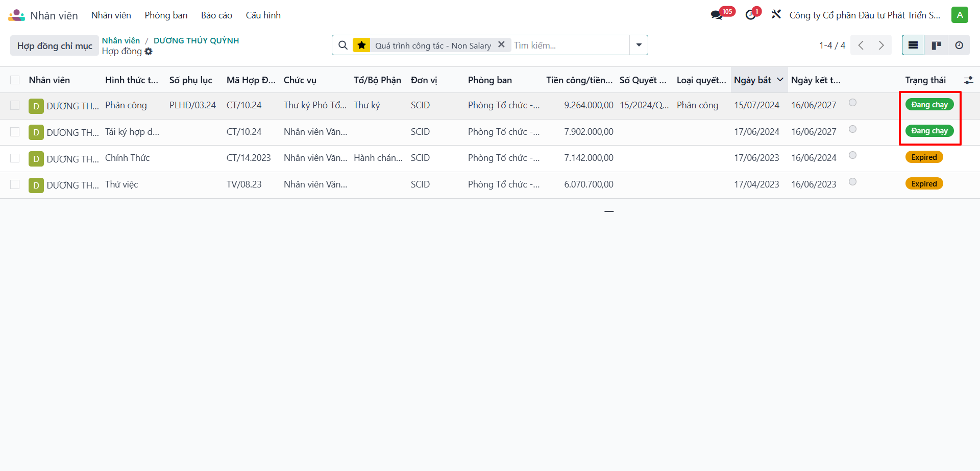Click the pager counter 1-4 / 4
Image resolution: width=980 pixels, height=471 pixels.
point(832,45)
